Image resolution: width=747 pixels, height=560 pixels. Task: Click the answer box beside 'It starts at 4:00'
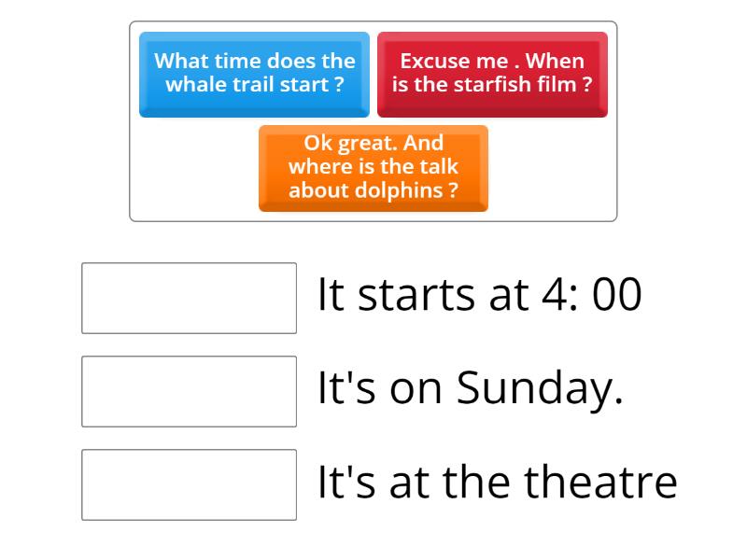[189, 295]
